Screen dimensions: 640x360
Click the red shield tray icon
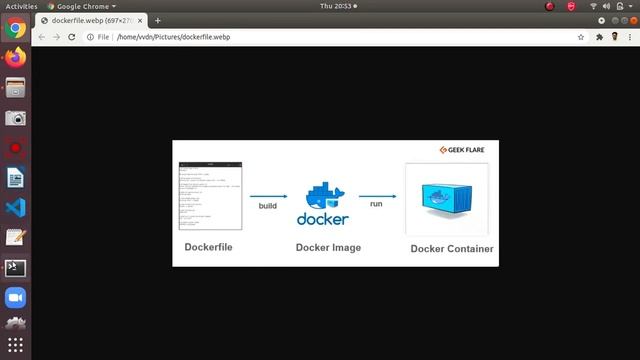coord(571,6)
